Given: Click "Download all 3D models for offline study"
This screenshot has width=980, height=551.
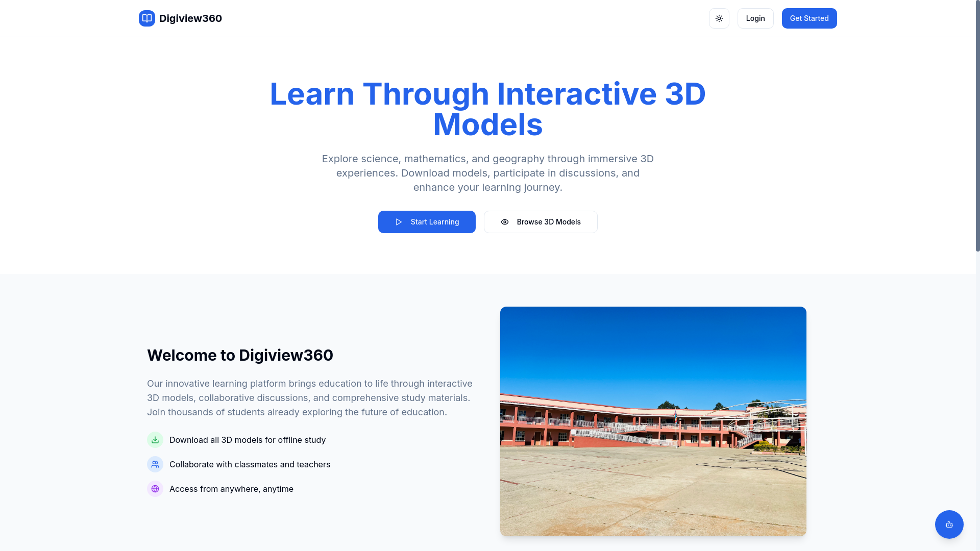Looking at the screenshot, I should [x=248, y=440].
